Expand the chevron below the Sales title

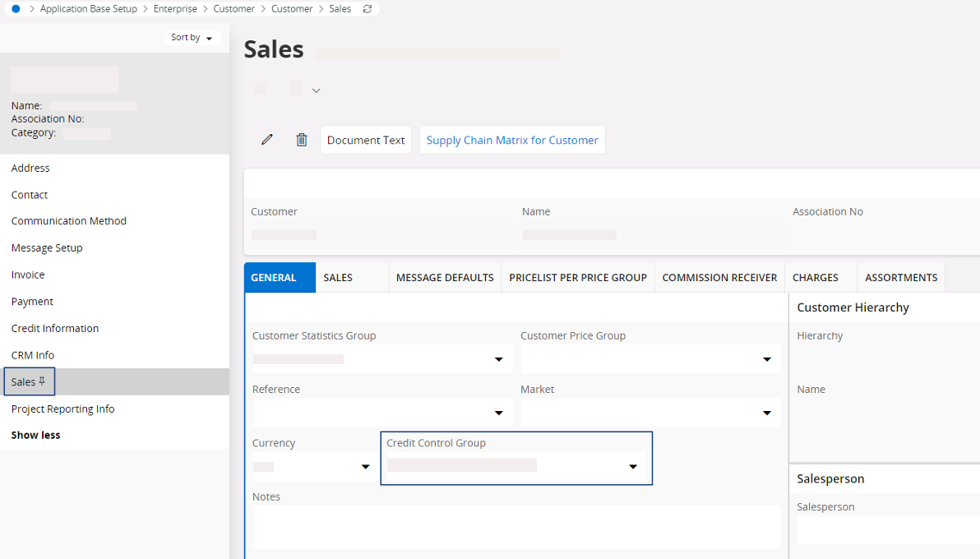coord(316,90)
